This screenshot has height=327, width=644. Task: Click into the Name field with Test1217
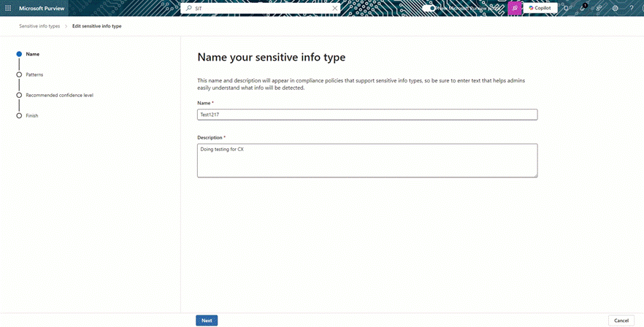[367, 115]
